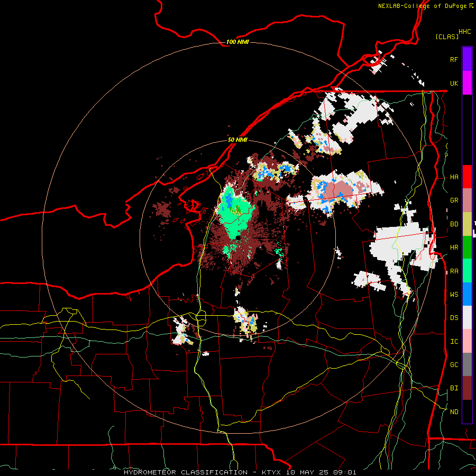
Task: Click the UK legend label
Action: 454,83
